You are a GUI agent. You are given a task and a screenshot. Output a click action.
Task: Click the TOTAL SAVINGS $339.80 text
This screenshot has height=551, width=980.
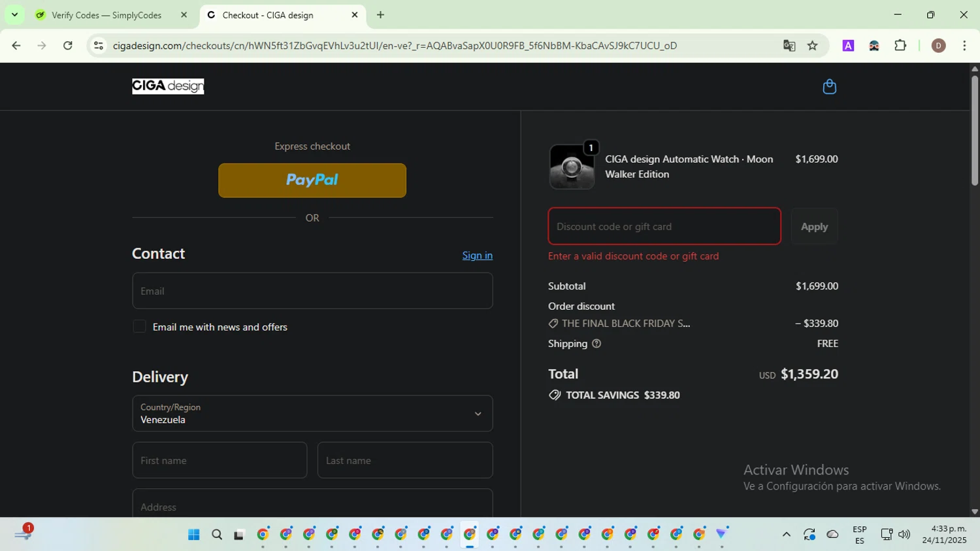coord(623,395)
